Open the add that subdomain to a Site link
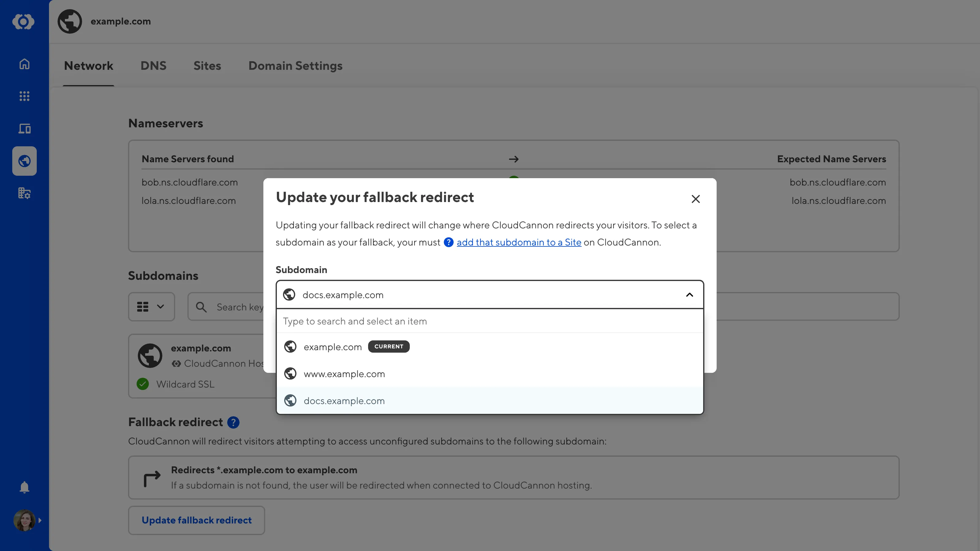 [x=519, y=242]
